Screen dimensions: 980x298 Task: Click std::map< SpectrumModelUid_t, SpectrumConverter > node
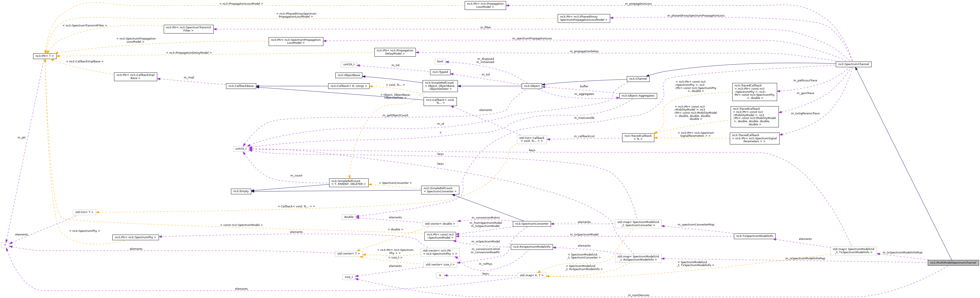click(638, 224)
